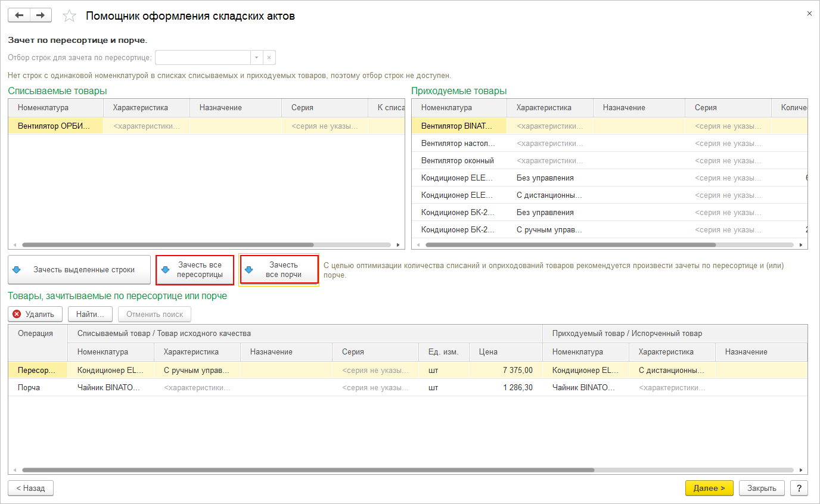Viewport: 820px width, 504px height.
Task: Clear the row filter with X icon
Action: pyautogui.click(x=269, y=58)
